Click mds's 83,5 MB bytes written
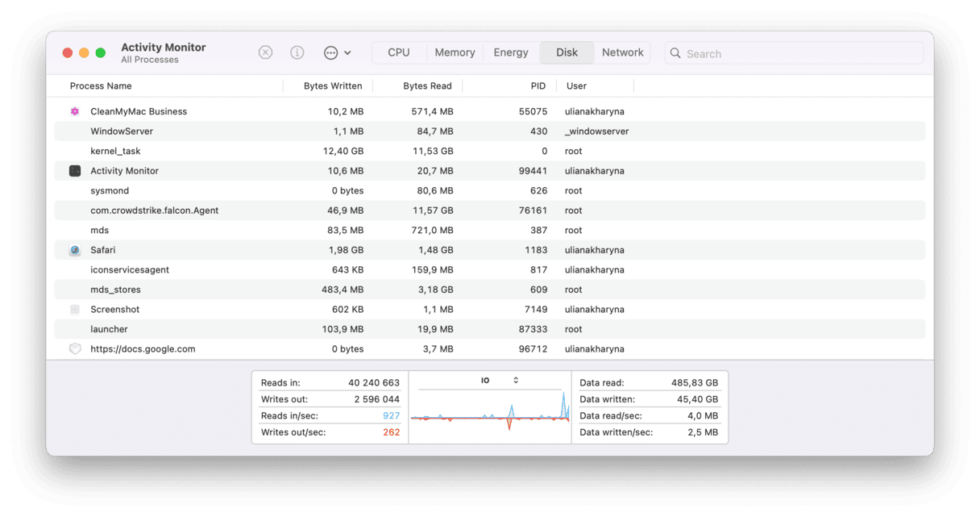Viewport: 980px width, 517px height. coord(345,230)
